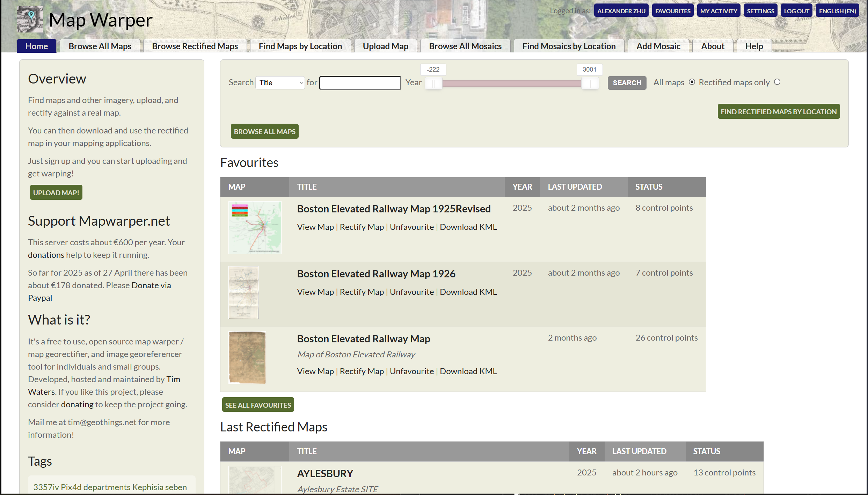The image size is (868, 495).
Task: Go to the Upload Map tab
Action: pyautogui.click(x=386, y=46)
